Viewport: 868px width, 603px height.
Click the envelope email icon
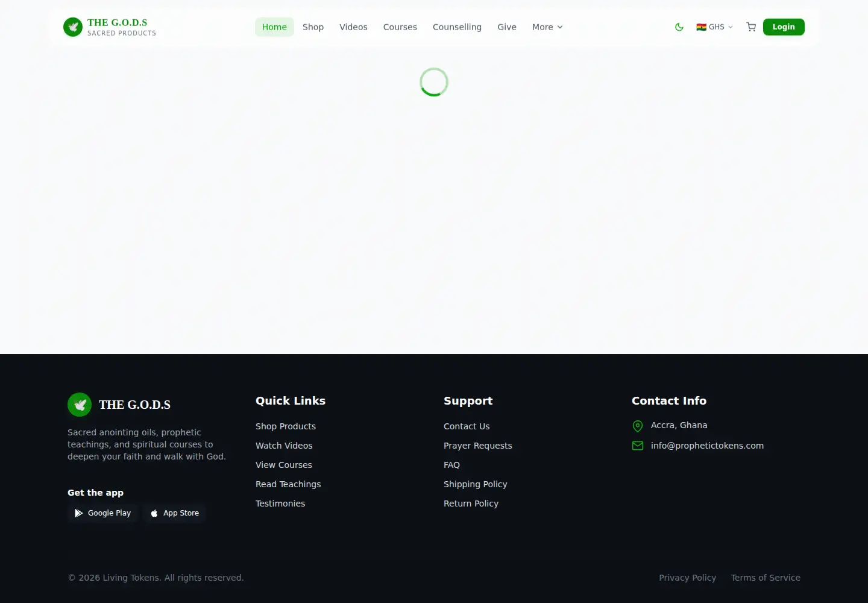click(638, 446)
